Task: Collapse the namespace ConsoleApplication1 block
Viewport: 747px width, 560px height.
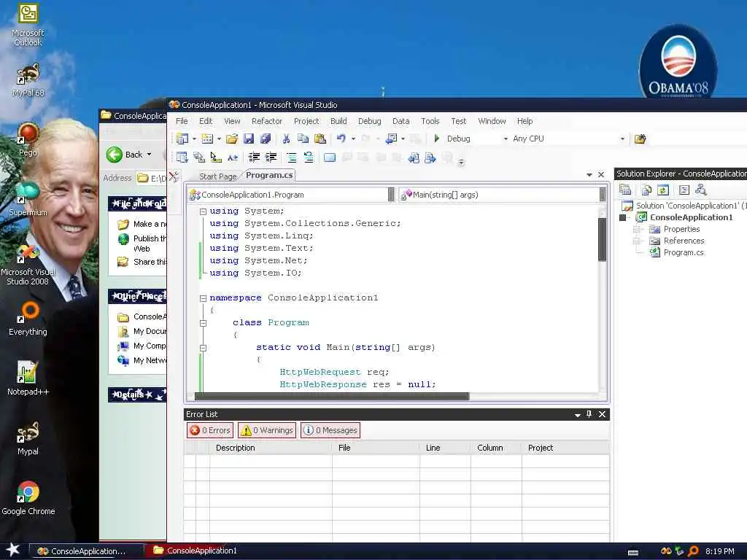Action: tap(203, 298)
